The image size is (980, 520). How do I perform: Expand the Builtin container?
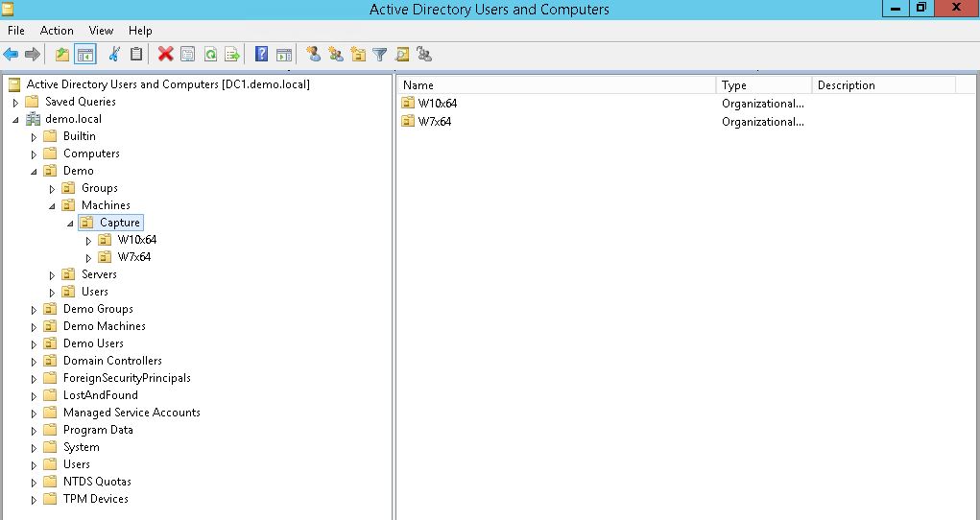[34, 137]
